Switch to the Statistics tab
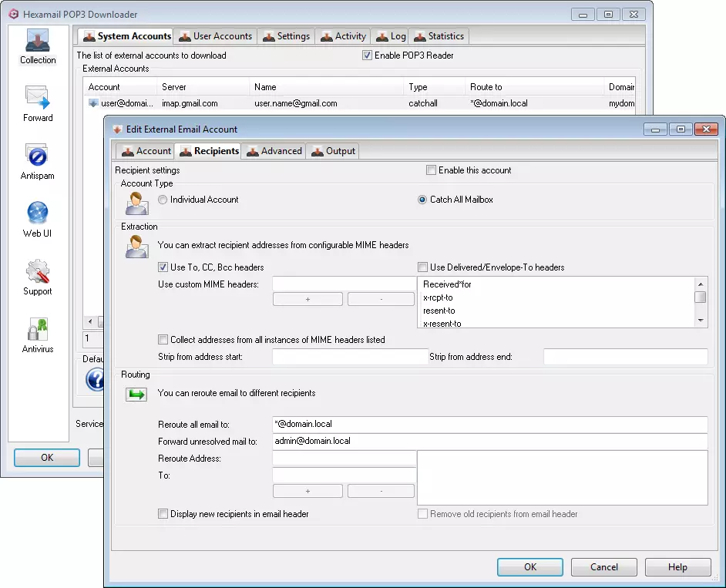The height and width of the screenshot is (588, 726). 439,36
